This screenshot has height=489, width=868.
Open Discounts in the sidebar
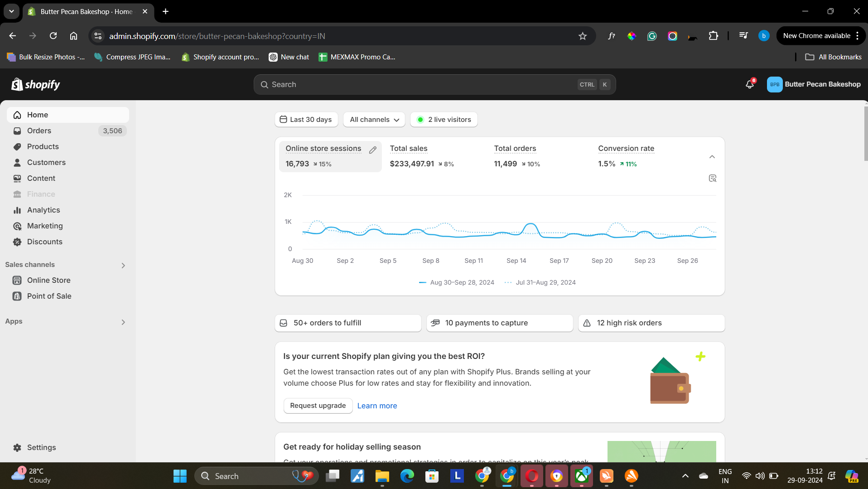point(68,242)
